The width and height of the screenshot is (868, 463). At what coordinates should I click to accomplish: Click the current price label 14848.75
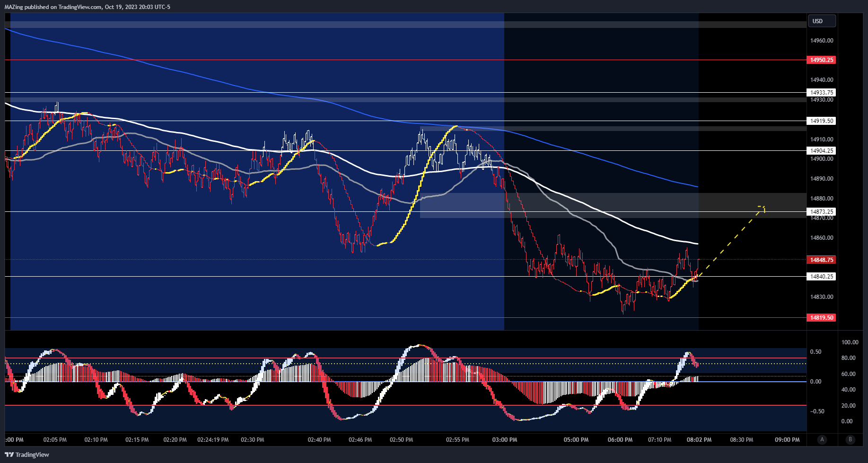coord(821,260)
